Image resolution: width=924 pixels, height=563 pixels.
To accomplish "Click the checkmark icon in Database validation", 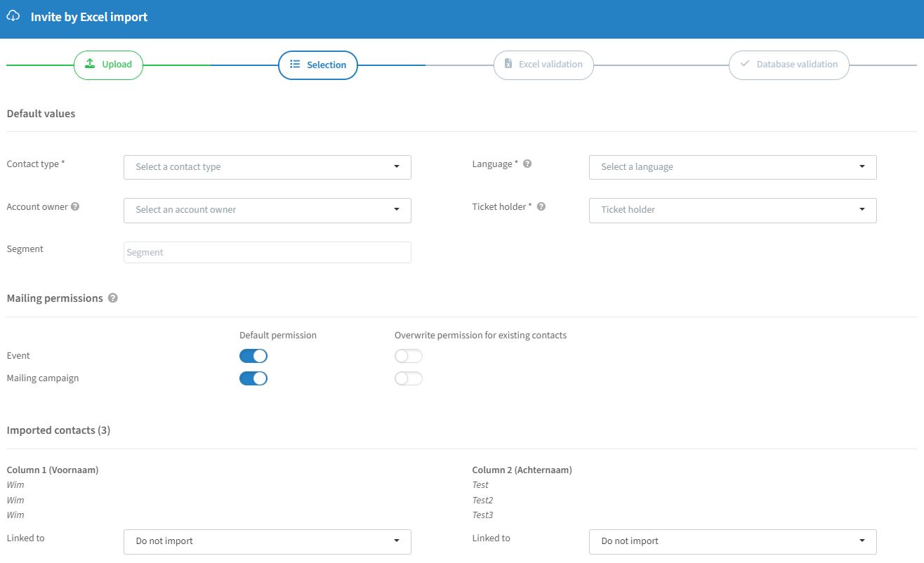I will point(744,65).
